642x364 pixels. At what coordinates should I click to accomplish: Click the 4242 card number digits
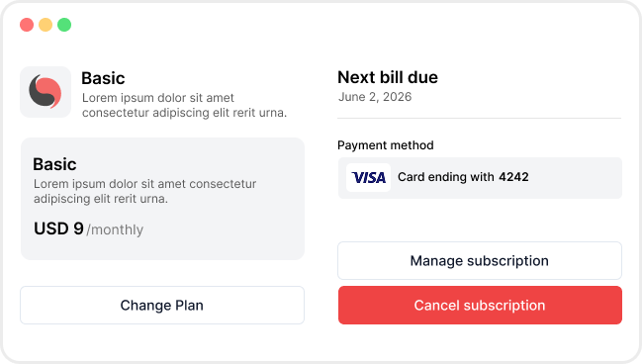pos(513,177)
